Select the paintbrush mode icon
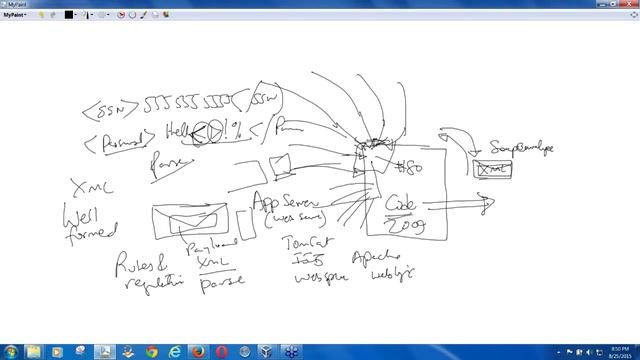Viewport: 640px width, 360px height. [x=144, y=15]
